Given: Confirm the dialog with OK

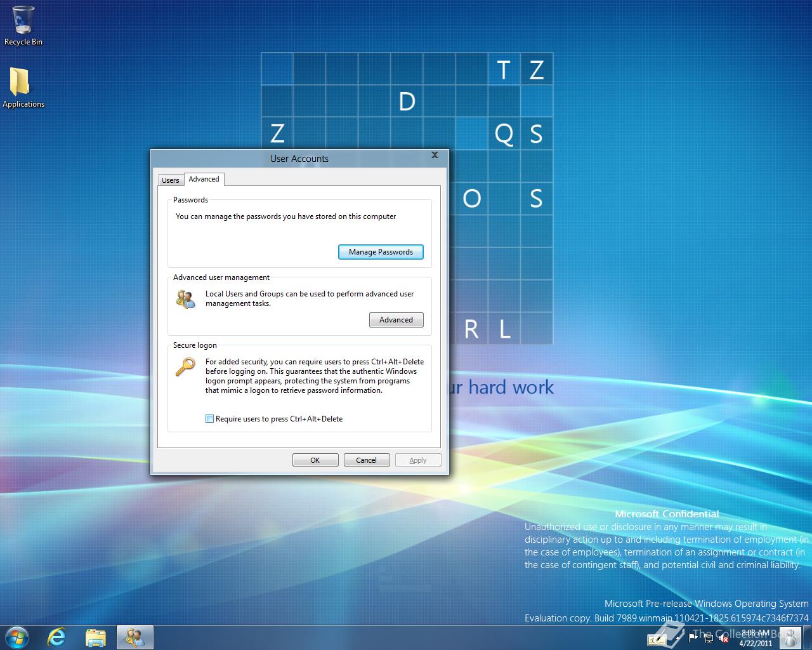Looking at the screenshot, I should (x=315, y=460).
